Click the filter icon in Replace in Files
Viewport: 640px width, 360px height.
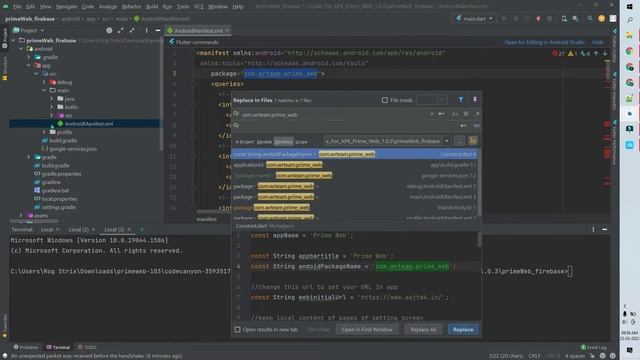tap(461, 100)
